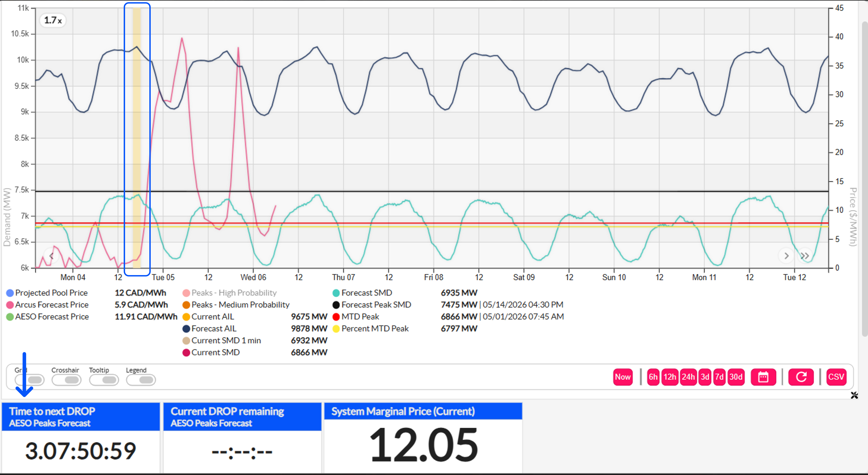Image resolution: width=868 pixels, height=475 pixels.
Task: Pan chart left with back arrow
Action: click(x=51, y=256)
